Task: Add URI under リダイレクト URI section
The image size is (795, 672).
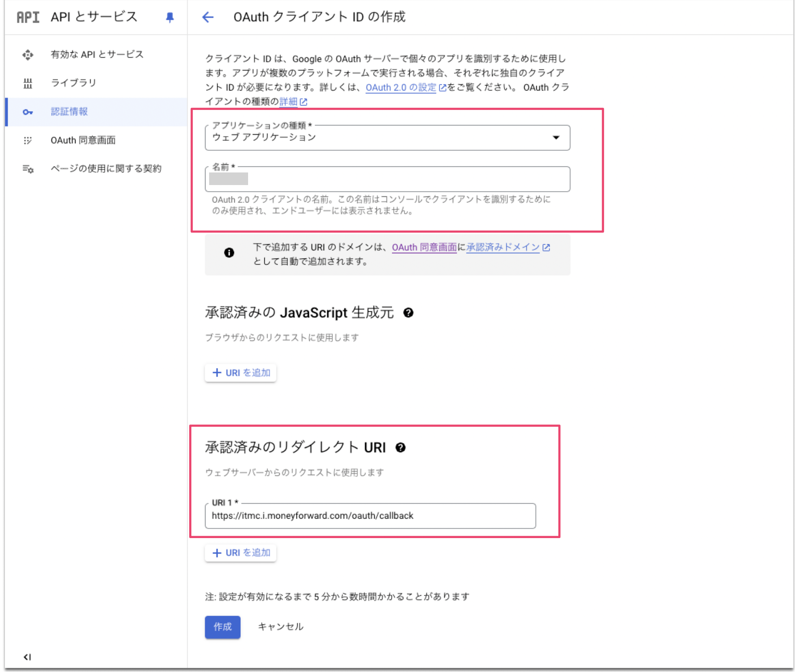Action: (241, 553)
